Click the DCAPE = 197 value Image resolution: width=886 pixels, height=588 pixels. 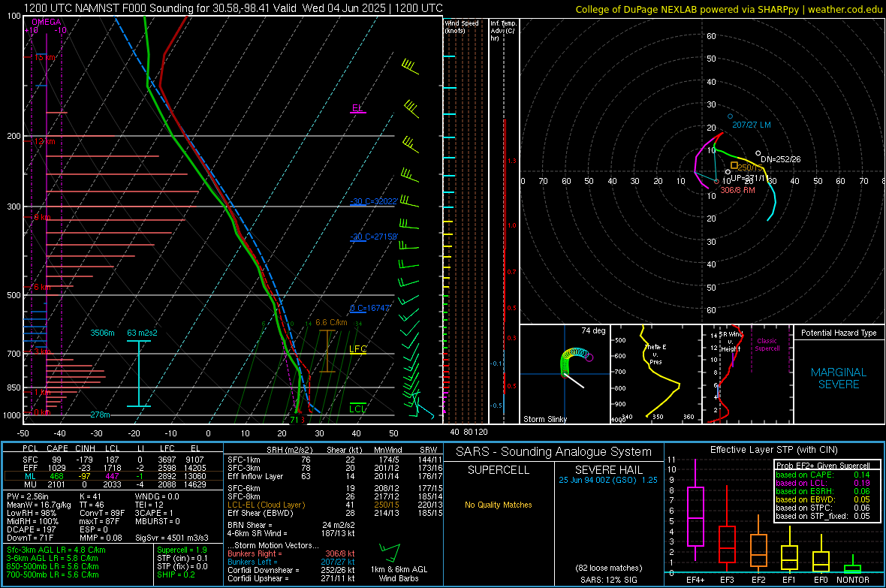point(31,529)
